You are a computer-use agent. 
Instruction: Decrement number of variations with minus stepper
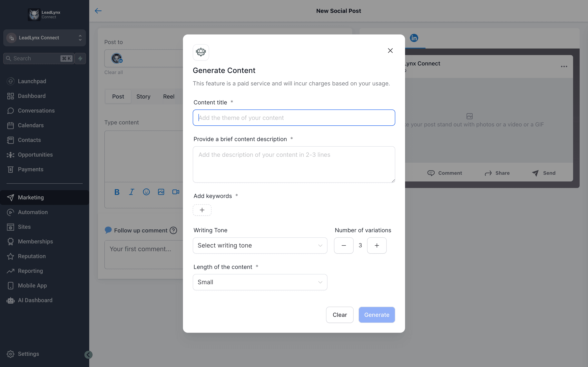(x=344, y=245)
